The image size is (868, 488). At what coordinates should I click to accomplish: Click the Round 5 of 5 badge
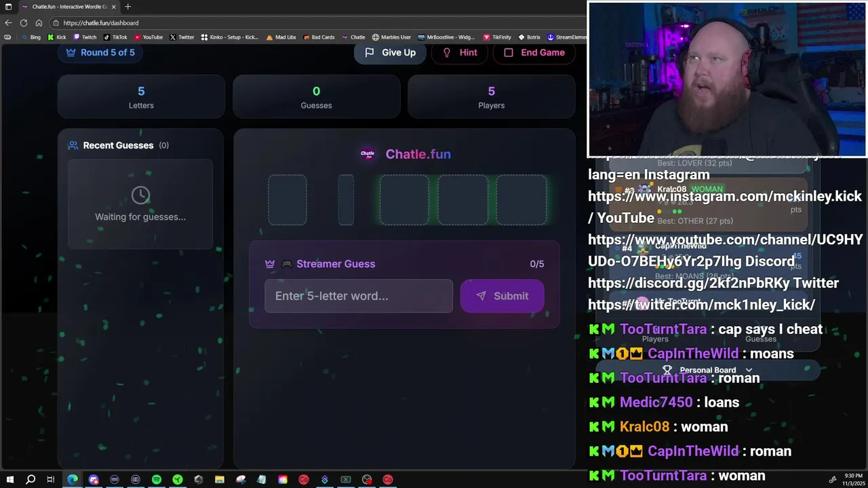pyautogui.click(x=100, y=52)
